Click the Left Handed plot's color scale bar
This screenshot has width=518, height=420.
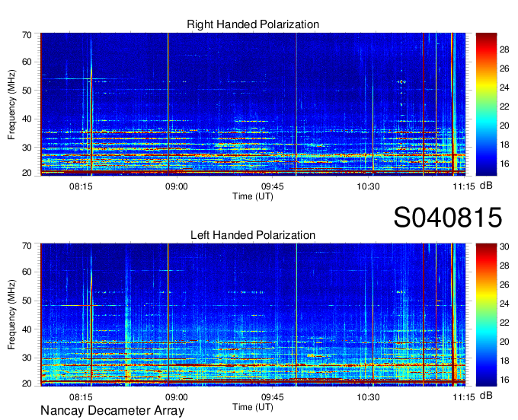486,314
